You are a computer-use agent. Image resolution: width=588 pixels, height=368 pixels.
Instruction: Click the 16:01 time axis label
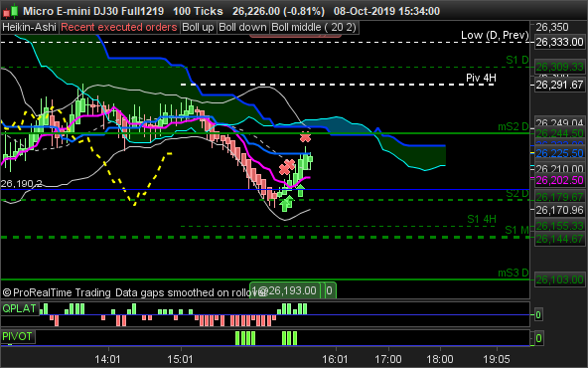pyautogui.click(x=336, y=359)
